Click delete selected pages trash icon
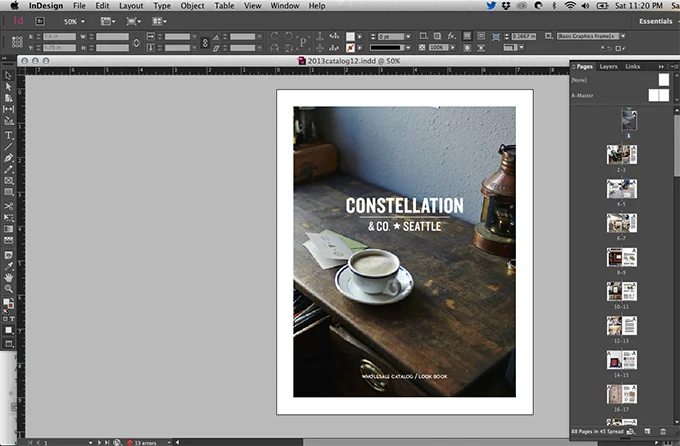Image resolution: width=680 pixels, height=446 pixels. (x=663, y=431)
